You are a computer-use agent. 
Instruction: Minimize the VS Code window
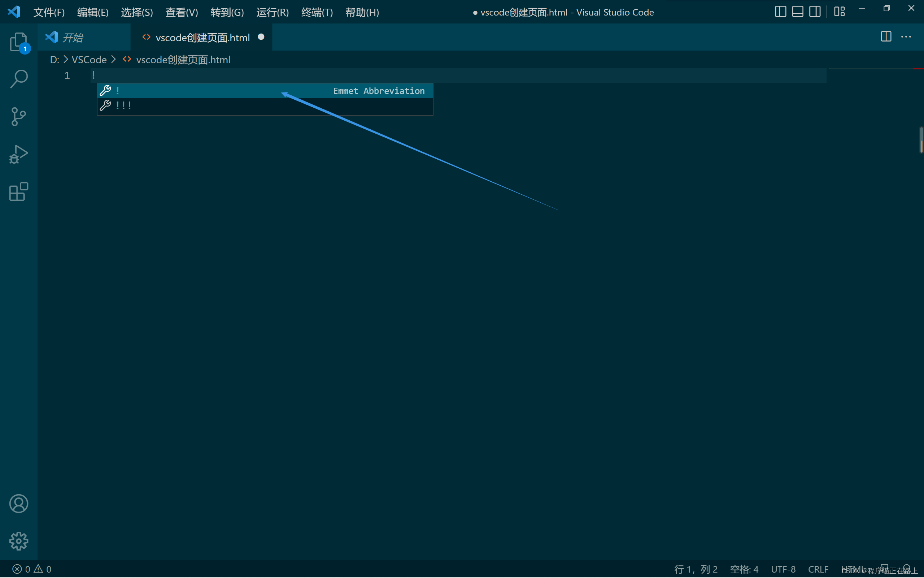point(862,8)
